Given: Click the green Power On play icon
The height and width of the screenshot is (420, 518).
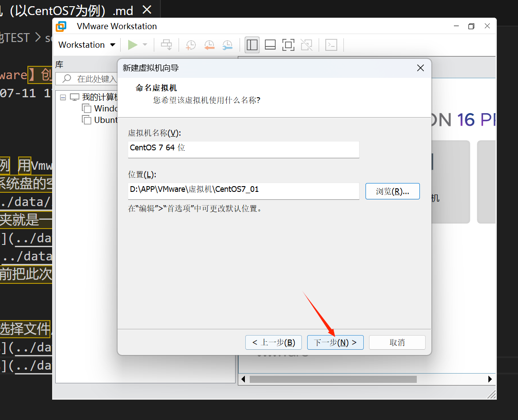Looking at the screenshot, I should (133, 45).
